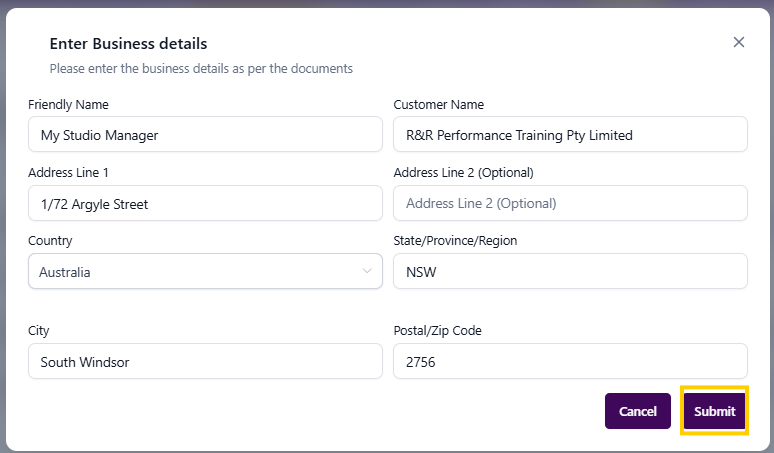774x453 pixels.
Task: Expand the Country list via chevron arrow
Action: (367, 271)
